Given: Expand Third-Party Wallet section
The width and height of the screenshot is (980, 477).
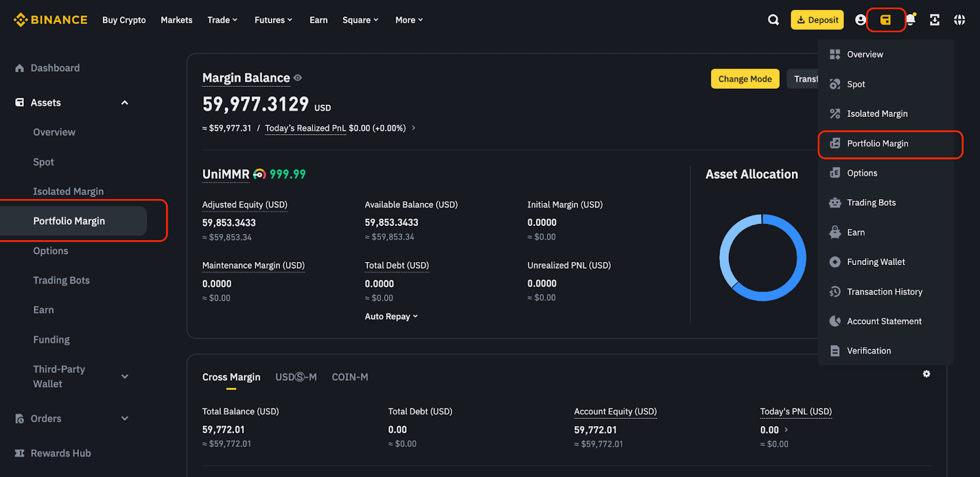Looking at the screenshot, I should tap(125, 377).
